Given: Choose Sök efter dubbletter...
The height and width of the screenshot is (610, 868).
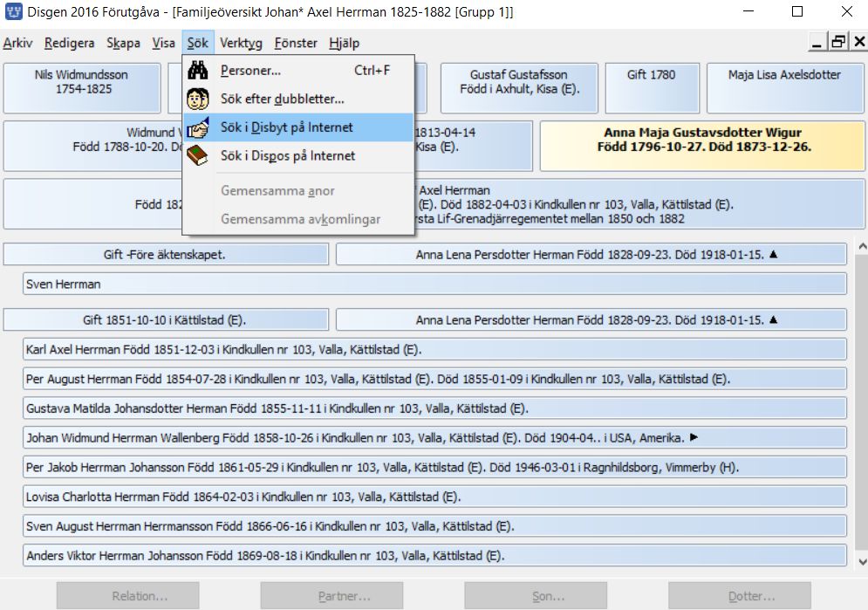Looking at the screenshot, I should [x=298, y=99].
